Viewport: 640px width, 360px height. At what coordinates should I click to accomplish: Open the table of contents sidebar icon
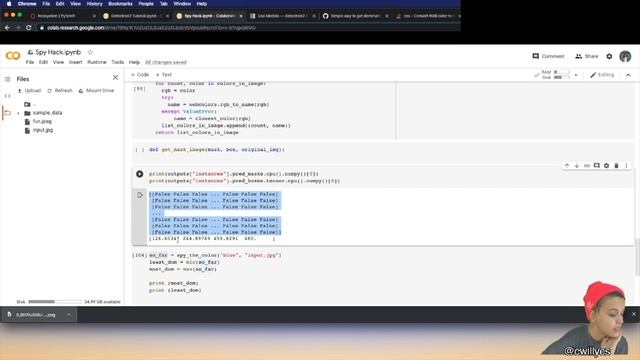tap(7, 79)
